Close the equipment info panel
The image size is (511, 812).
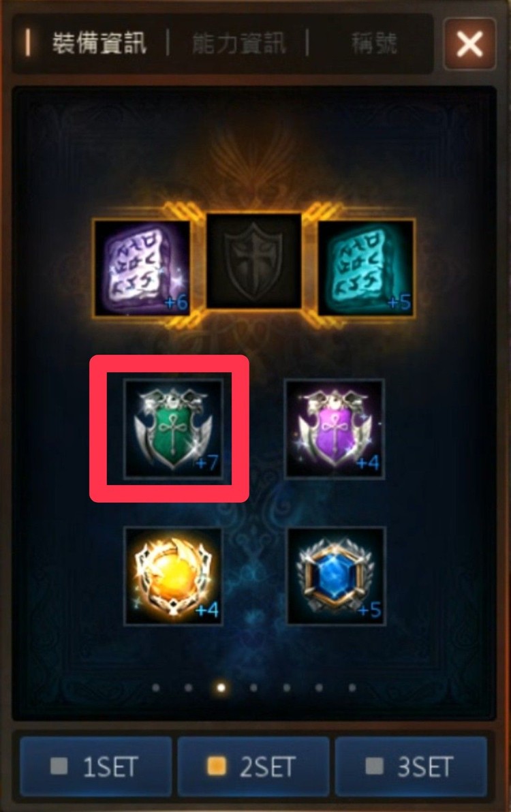coord(469,44)
